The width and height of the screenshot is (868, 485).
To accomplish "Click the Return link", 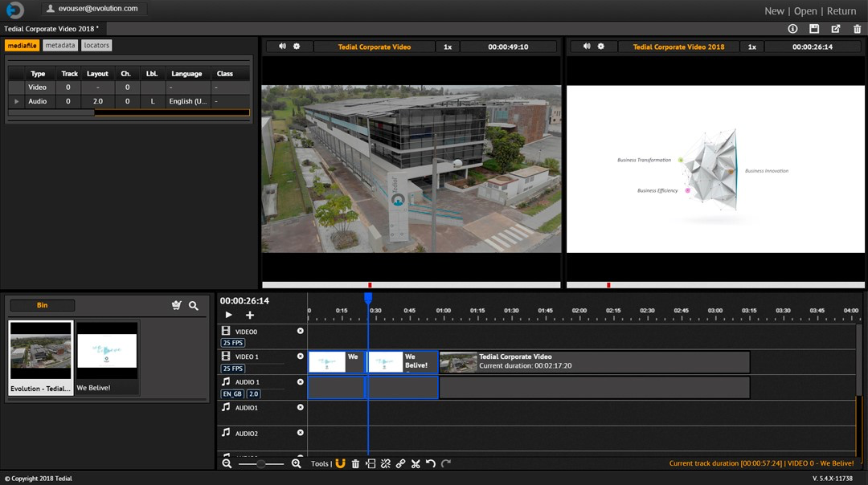I will tap(841, 11).
